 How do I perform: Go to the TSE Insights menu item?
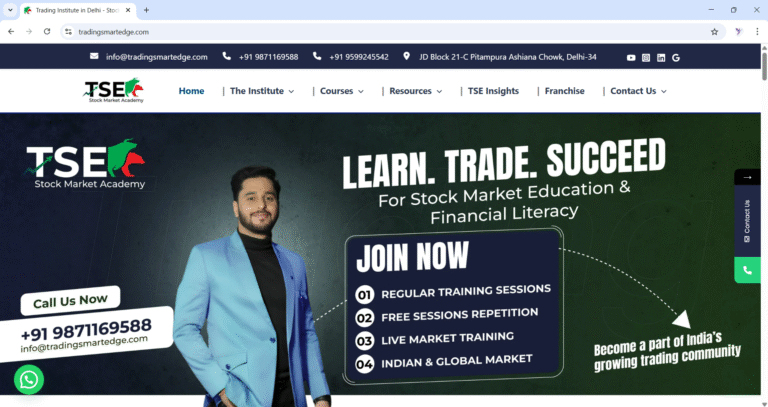(x=493, y=91)
